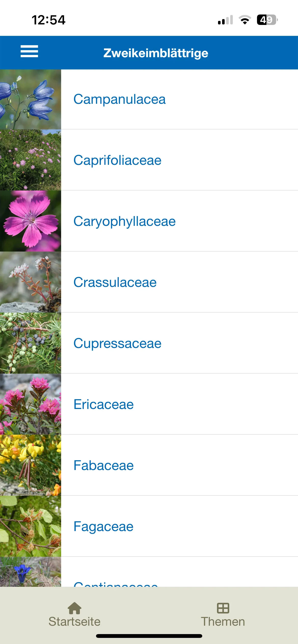Screen dimensions: 298x644
Task: Select Crassulaceae from the list
Action: coord(115,282)
